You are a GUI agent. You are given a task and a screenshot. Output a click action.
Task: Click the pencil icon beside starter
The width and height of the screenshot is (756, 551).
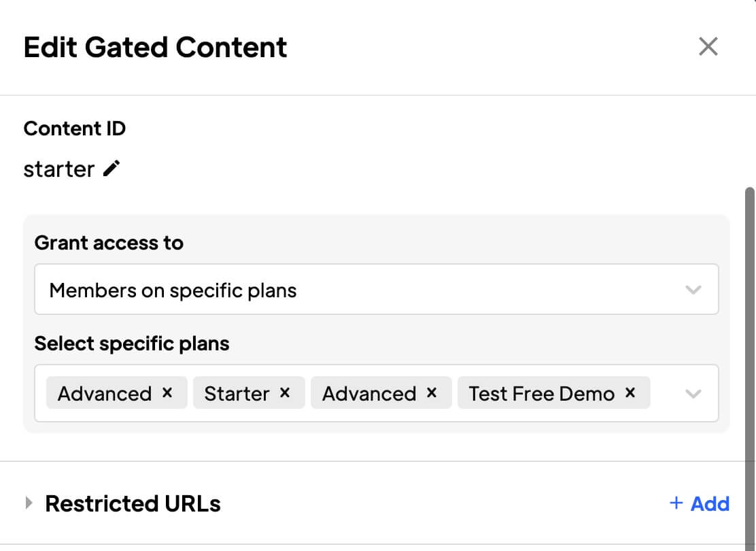coord(112,169)
